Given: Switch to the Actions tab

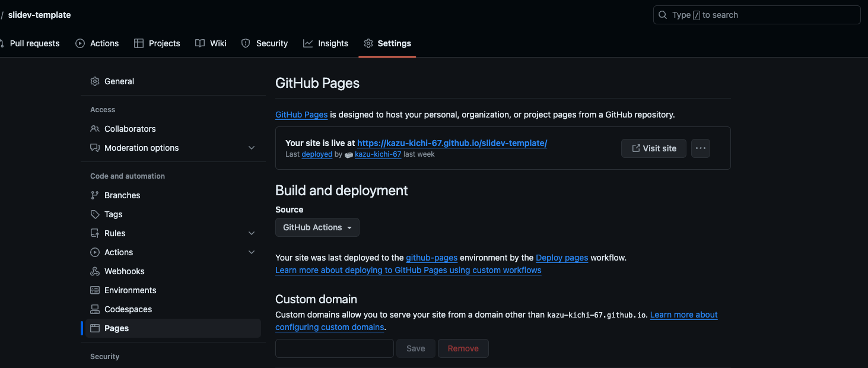Looking at the screenshot, I should pyautogui.click(x=97, y=43).
